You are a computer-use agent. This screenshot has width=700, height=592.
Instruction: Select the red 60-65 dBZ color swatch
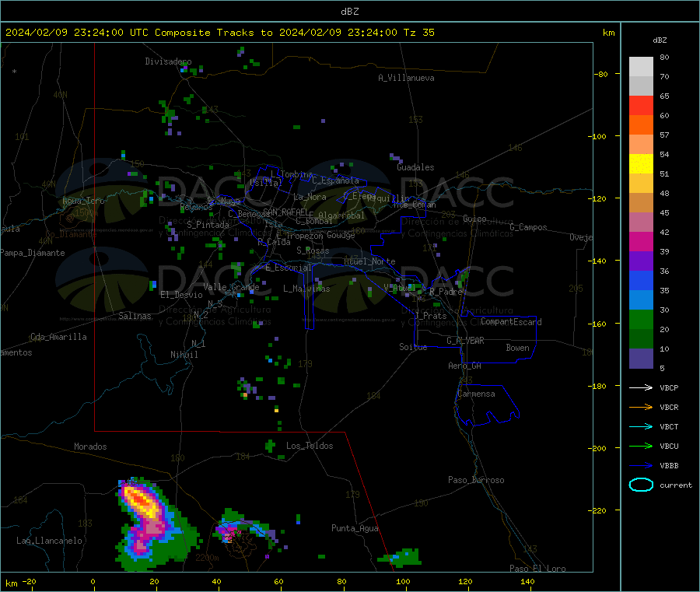pyautogui.click(x=641, y=105)
